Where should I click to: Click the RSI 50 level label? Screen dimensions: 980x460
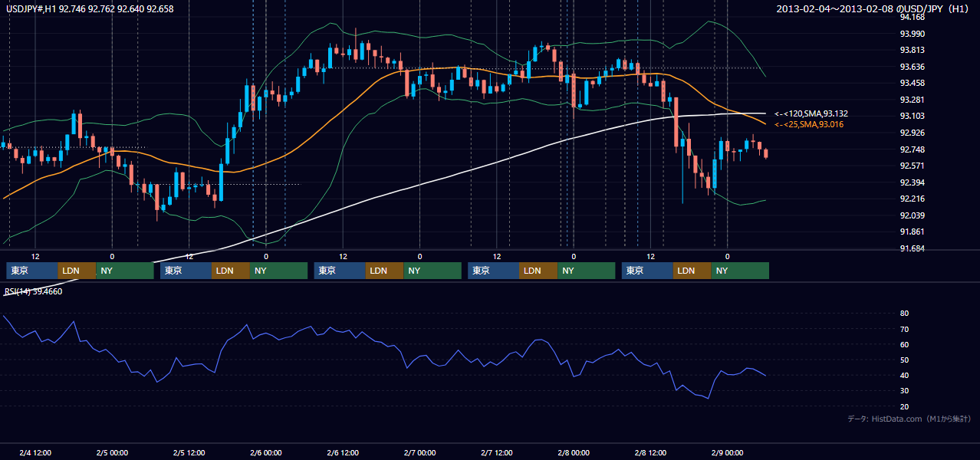904,360
